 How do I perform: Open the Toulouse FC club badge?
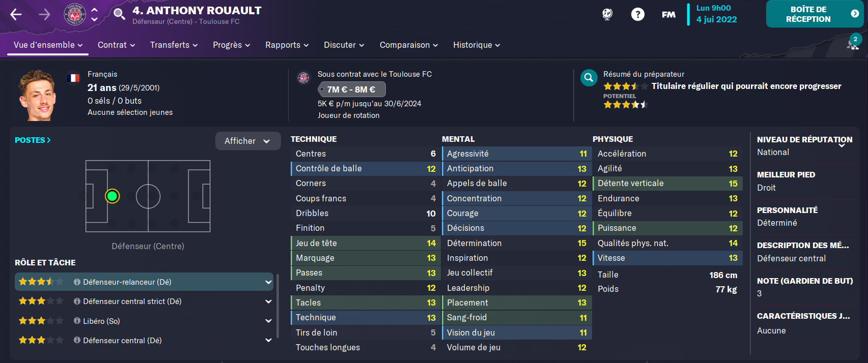coord(75,14)
